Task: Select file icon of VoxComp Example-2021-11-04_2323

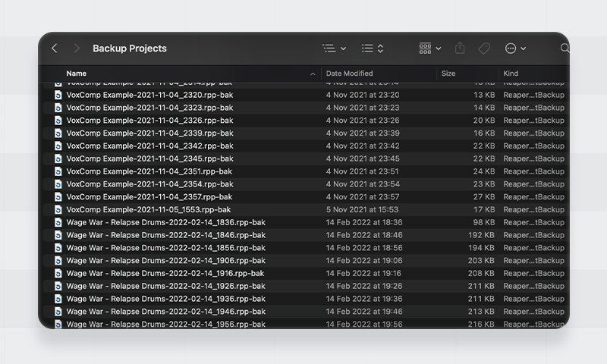Action: [x=58, y=108]
